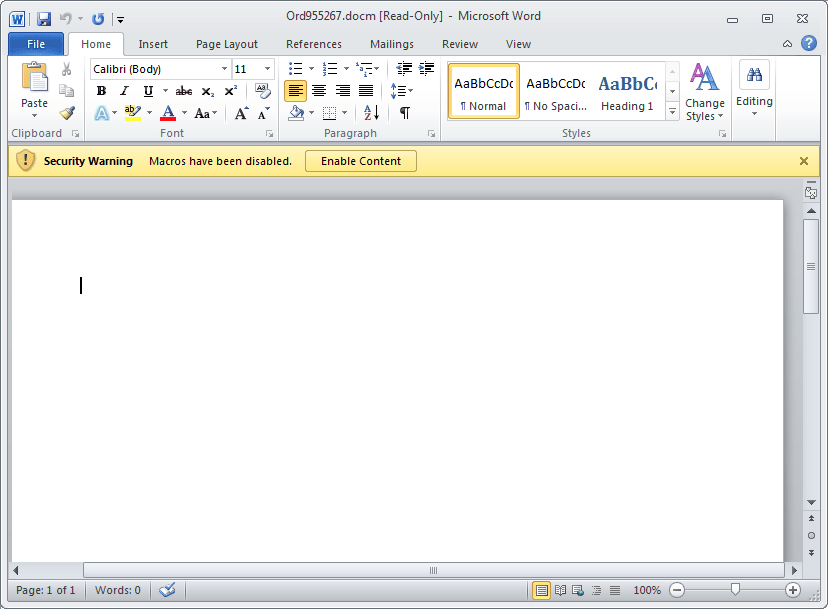This screenshot has width=828, height=609.
Task: Apply paragraph shading with paint bucket
Action: pyautogui.click(x=296, y=113)
